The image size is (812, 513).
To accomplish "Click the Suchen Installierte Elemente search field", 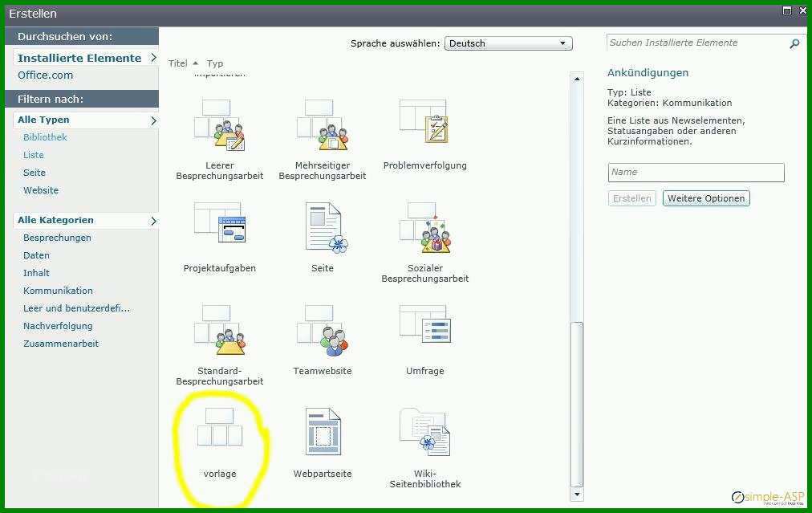I will [x=696, y=43].
